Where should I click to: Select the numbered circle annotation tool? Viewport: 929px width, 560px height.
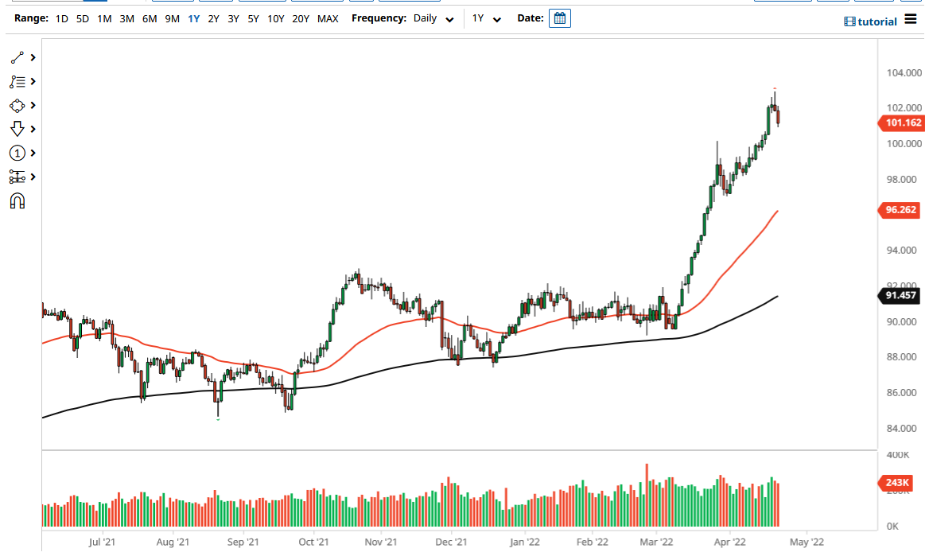[16, 153]
